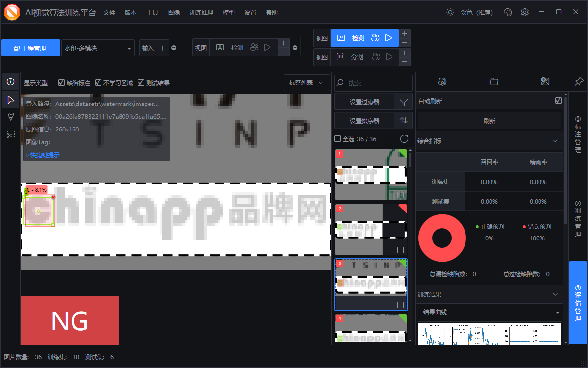Click the filter funnel icon
This screenshot has height=368, width=588.
[403, 102]
